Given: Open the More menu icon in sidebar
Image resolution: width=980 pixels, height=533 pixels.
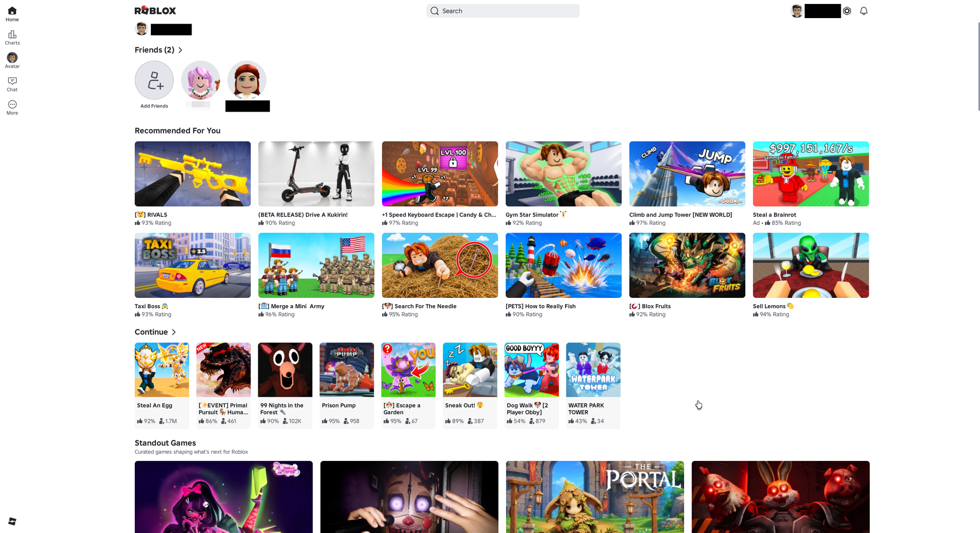Looking at the screenshot, I should pos(12,104).
